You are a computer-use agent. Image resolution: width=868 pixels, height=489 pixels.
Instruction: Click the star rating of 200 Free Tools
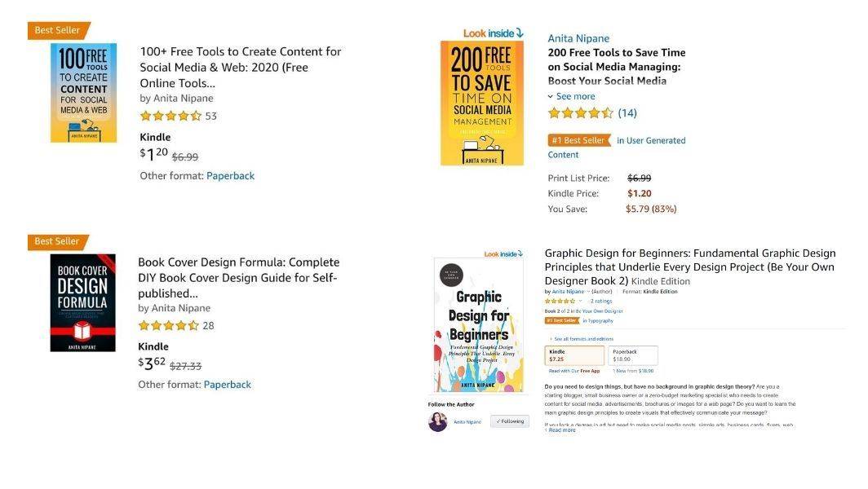point(580,113)
